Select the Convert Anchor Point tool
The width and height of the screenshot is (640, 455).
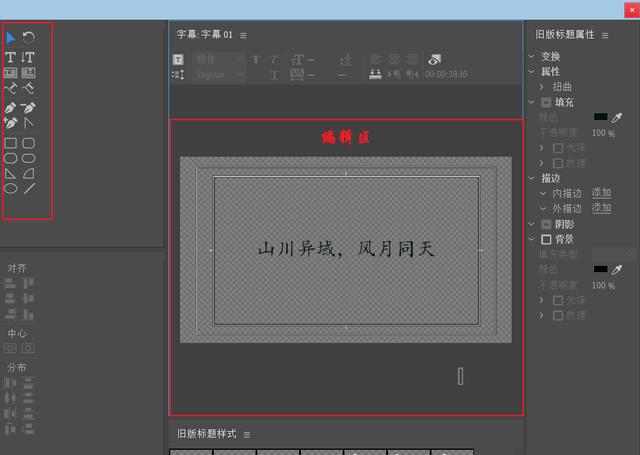point(28,122)
